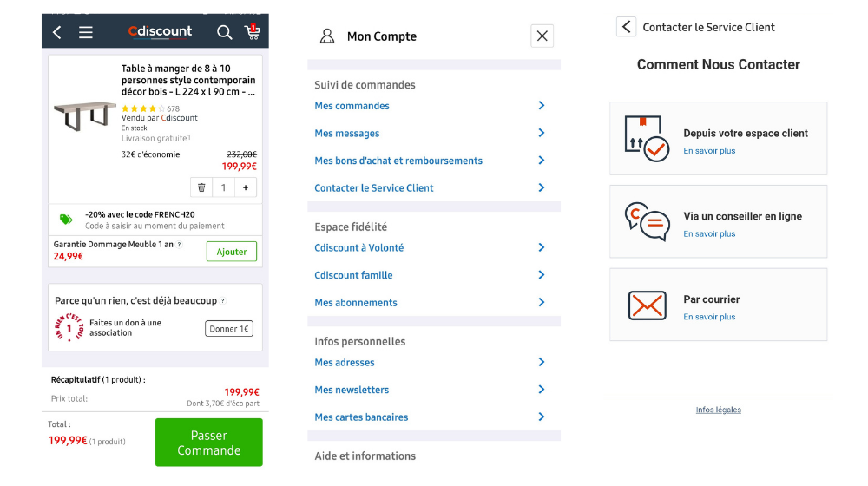Open Cdiscount à Volonté

click(359, 248)
